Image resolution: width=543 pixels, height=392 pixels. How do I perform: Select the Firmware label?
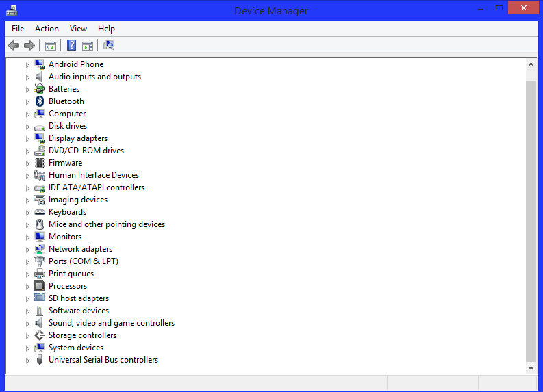66,163
